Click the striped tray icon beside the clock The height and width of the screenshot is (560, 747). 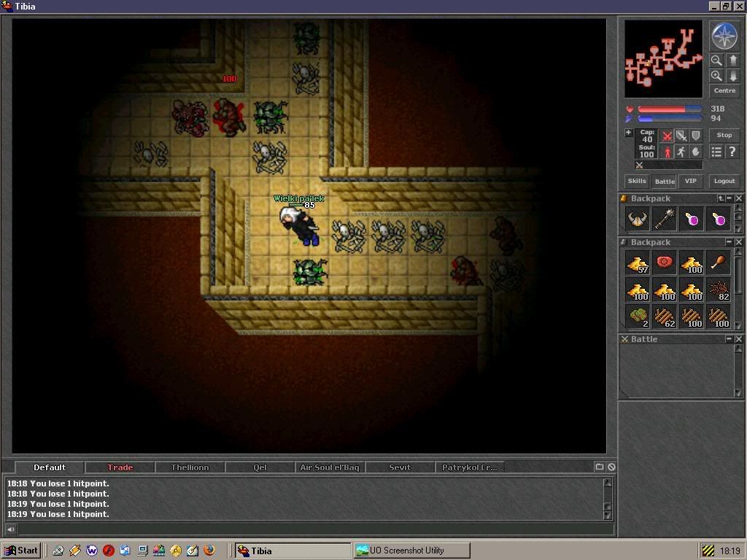708,551
